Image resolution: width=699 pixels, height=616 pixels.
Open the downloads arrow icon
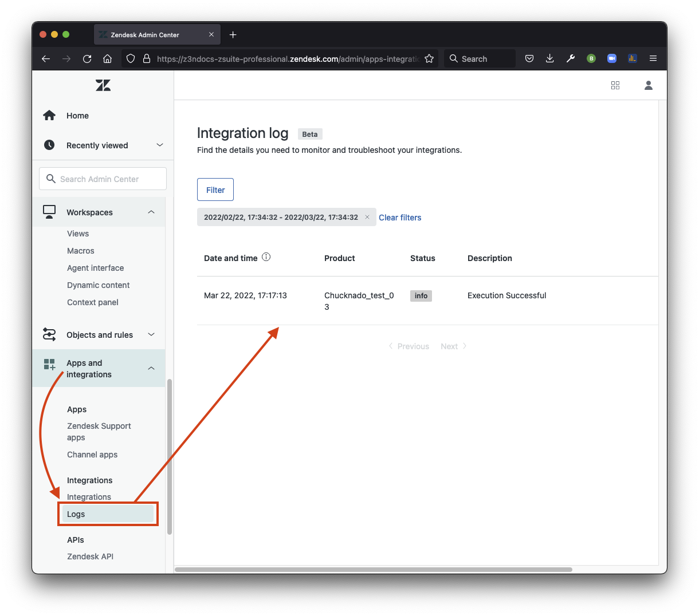coord(550,58)
